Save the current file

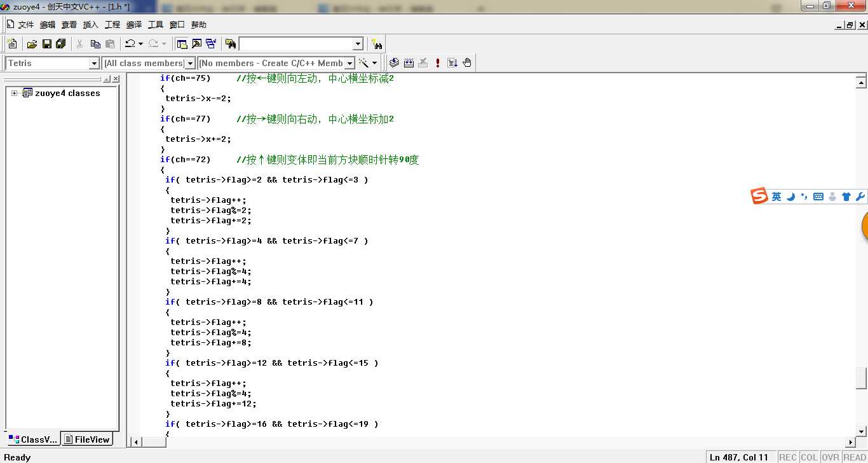pyautogui.click(x=46, y=44)
